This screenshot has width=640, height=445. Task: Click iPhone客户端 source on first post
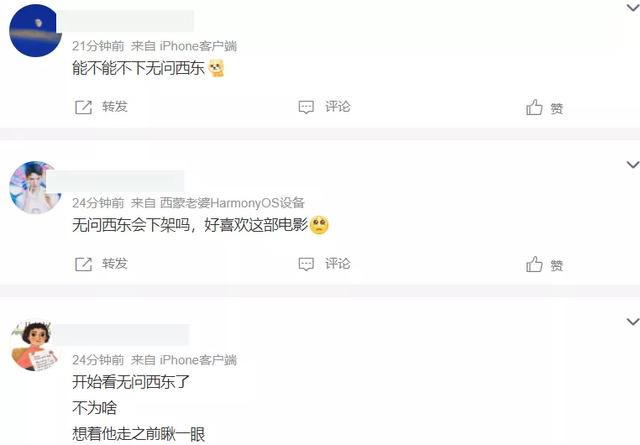(198, 46)
